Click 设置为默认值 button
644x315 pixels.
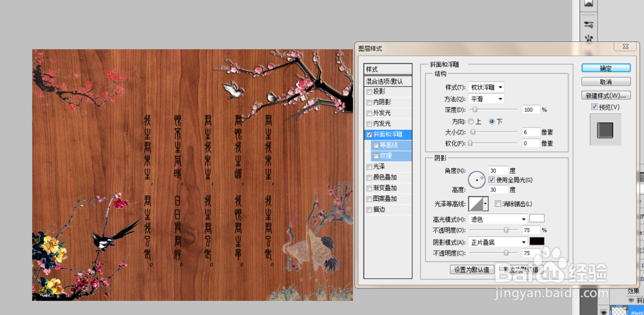point(472,270)
